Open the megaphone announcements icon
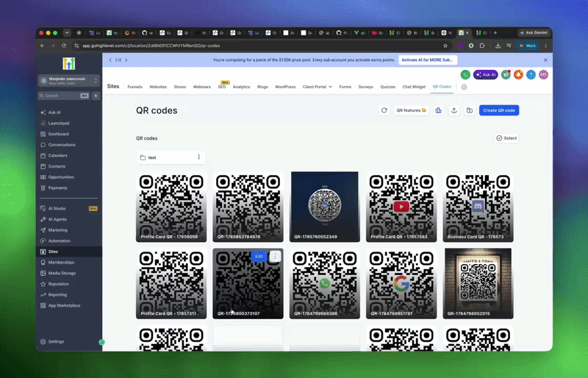Image resolution: width=588 pixels, height=378 pixels. tap(506, 75)
